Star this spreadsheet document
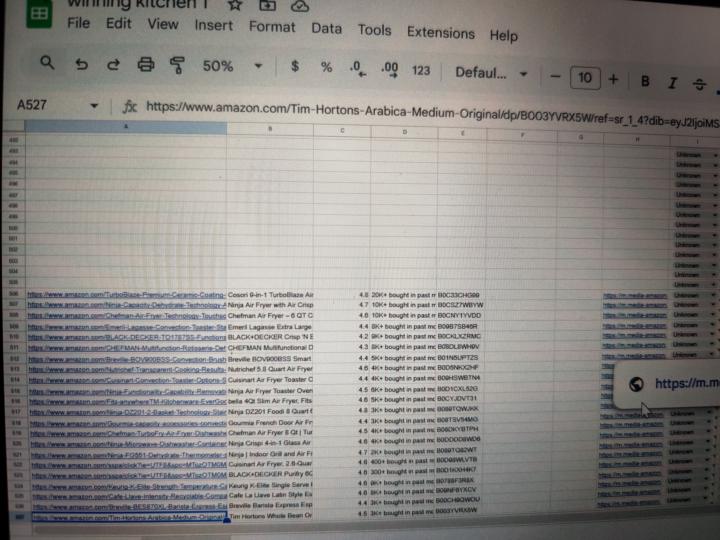The width and height of the screenshot is (720, 540). [x=235, y=5]
